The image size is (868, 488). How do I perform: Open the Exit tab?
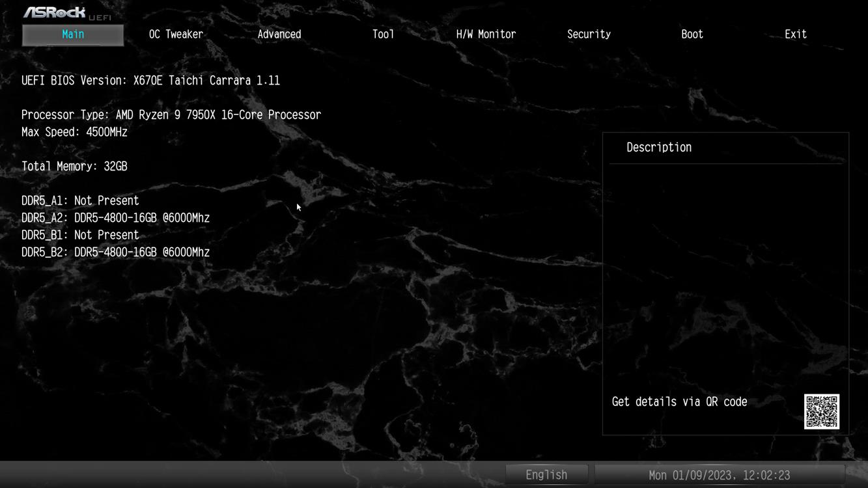click(796, 34)
